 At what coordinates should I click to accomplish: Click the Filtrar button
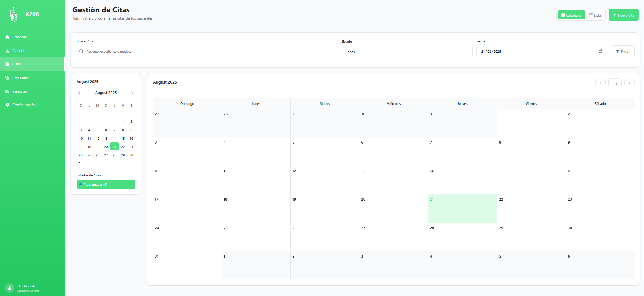(622, 51)
